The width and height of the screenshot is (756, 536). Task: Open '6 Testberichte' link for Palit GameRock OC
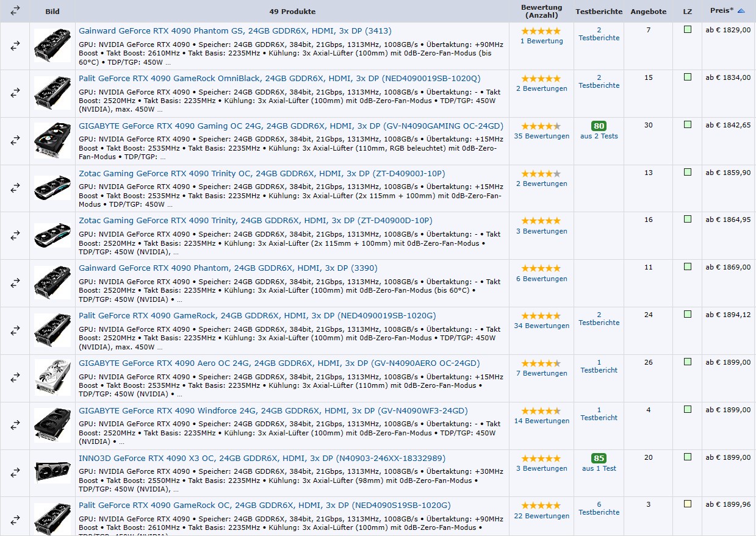pyautogui.click(x=599, y=508)
